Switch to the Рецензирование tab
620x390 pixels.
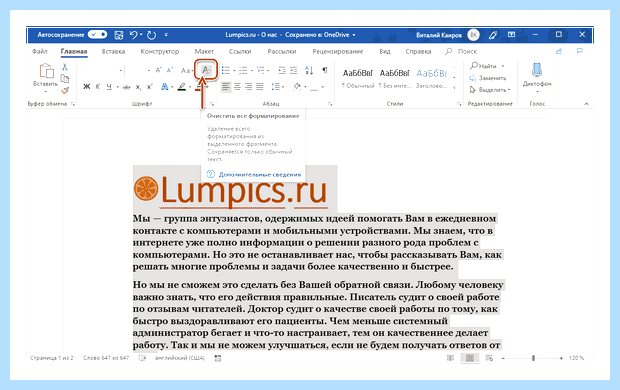point(338,51)
